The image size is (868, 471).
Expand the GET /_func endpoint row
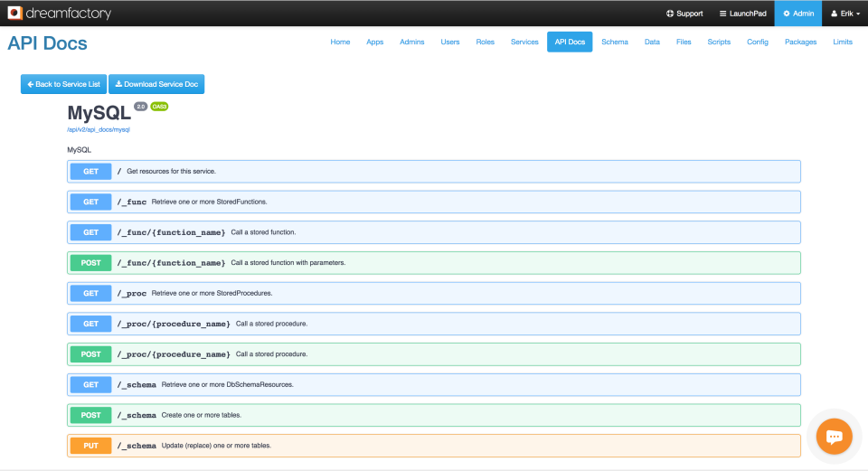(434, 202)
